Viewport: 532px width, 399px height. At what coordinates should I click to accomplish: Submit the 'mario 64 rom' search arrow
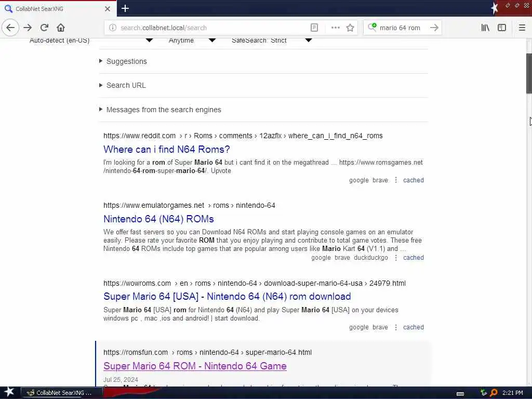click(434, 28)
